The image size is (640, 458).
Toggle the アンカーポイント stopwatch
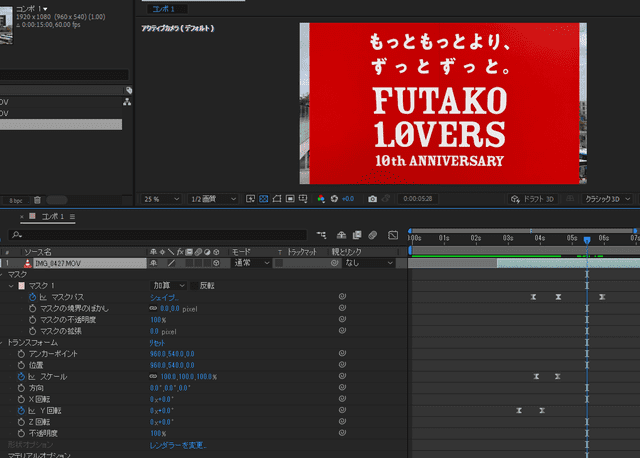click(21, 354)
